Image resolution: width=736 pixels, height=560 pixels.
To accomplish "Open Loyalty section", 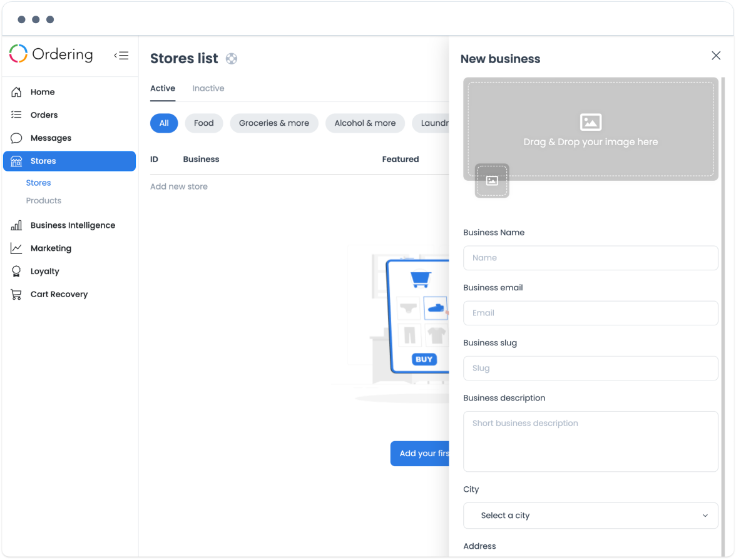I will pyautogui.click(x=69, y=272).
